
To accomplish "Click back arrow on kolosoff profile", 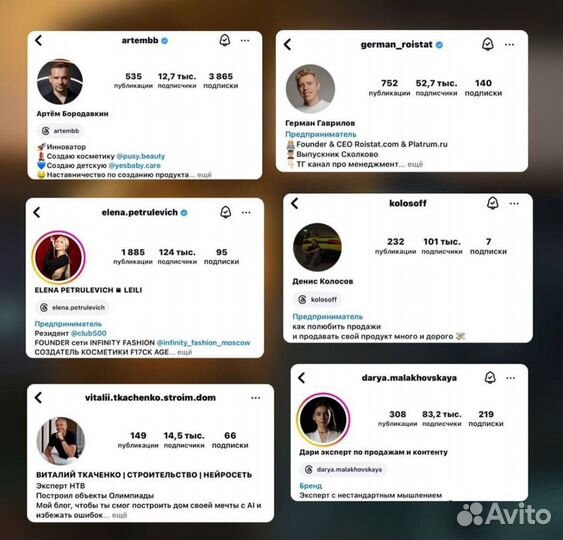I will (x=295, y=203).
